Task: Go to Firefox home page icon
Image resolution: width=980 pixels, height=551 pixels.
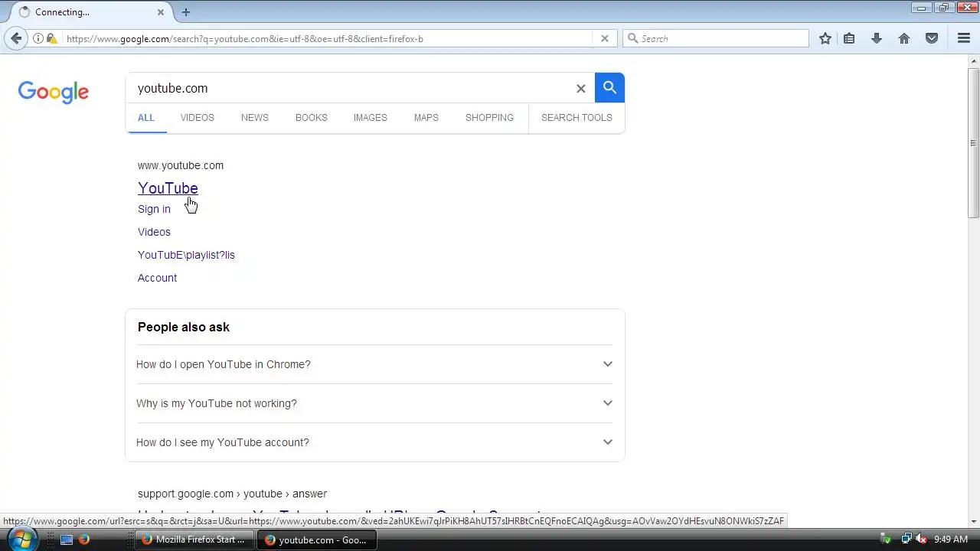Action: 904,38
